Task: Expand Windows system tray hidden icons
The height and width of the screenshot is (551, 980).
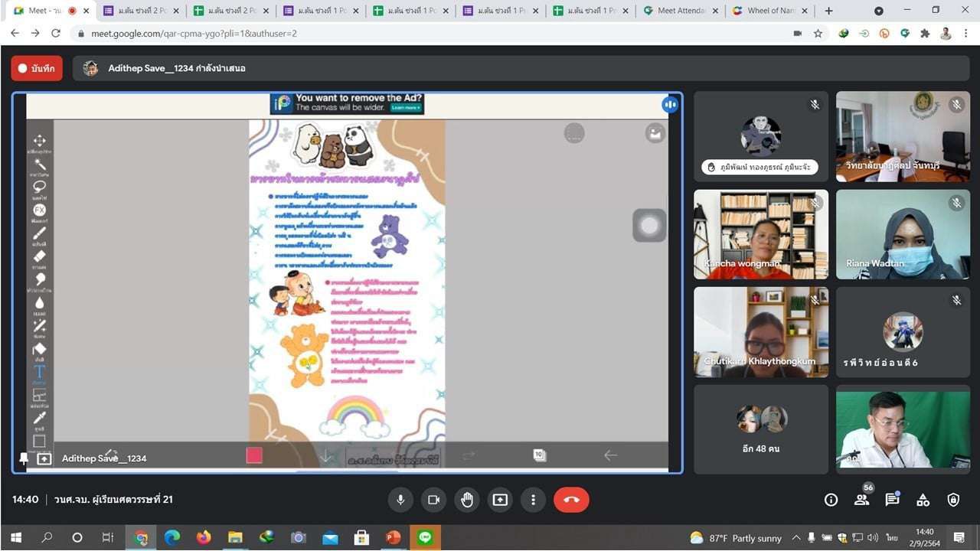Action: click(795, 538)
